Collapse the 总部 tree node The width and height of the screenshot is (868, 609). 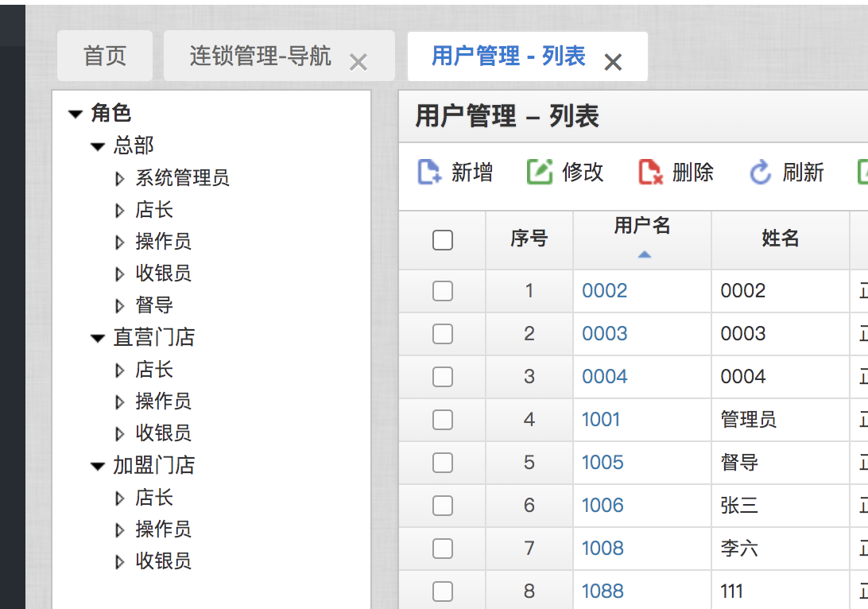click(x=97, y=145)
